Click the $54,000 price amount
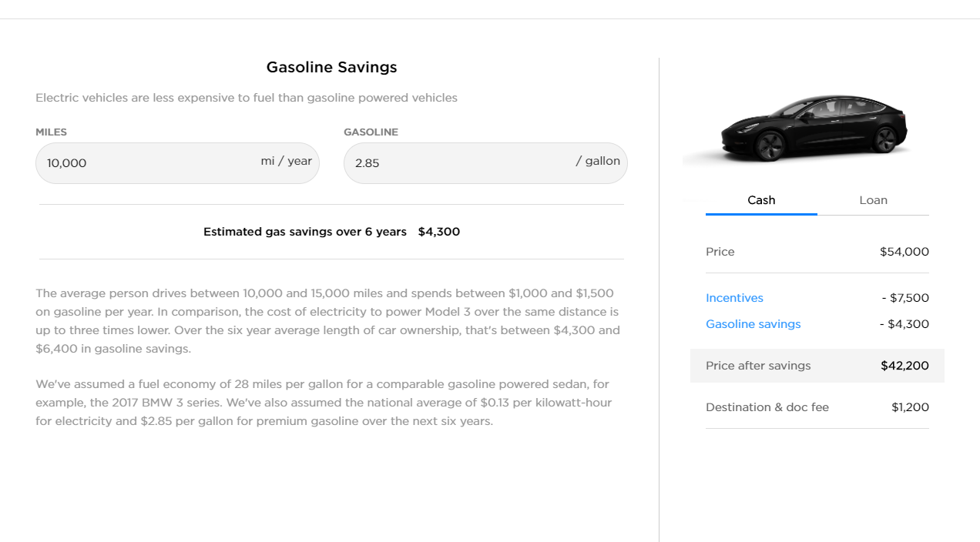The height and width of the screenshot is (542, 980). pos(904,252)
